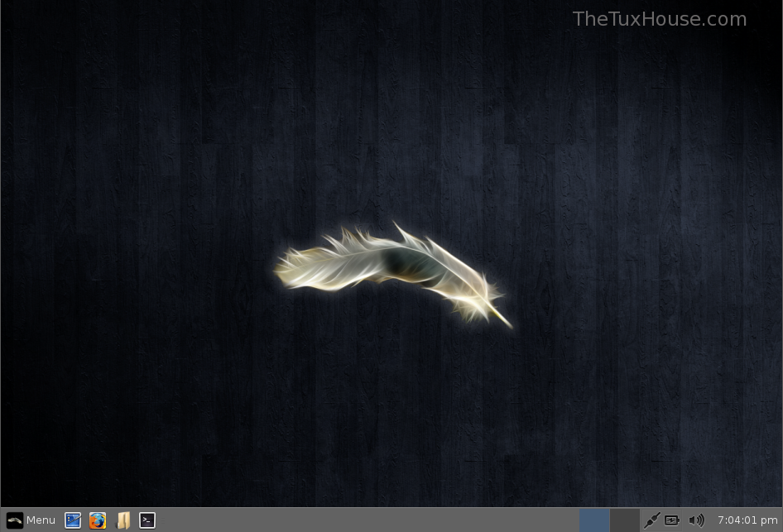783x532 pixels.
Task: Open the Menu label on the panel
Action: coord(41,520)
